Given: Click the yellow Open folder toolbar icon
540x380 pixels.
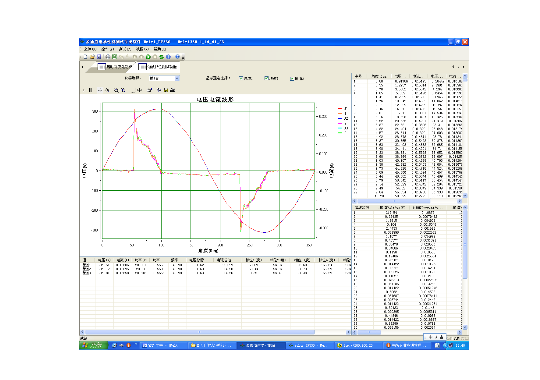Looking at the screenshot, I should click(92, 57).
